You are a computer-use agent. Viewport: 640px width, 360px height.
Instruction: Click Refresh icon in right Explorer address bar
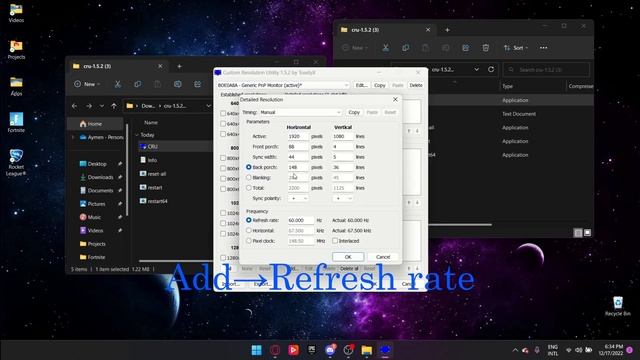[491, 69]
